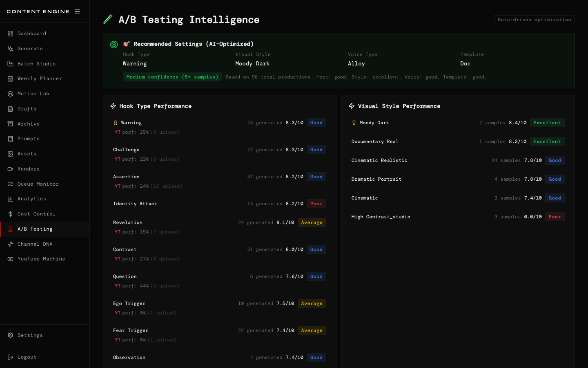
Task: Open the Renders camera icon
Action: pos(10,168)
